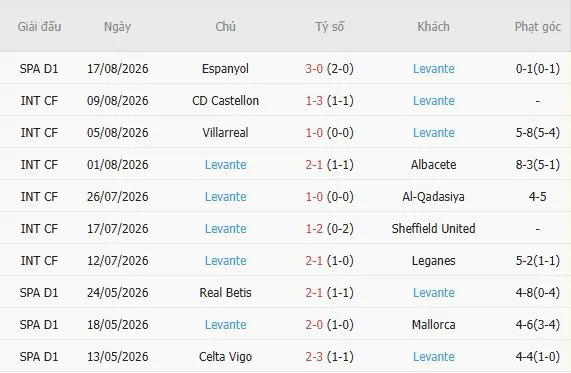Viewport: 571px width, 373px height.
Task: Open the Sheffield United team link
Action: 433,229
